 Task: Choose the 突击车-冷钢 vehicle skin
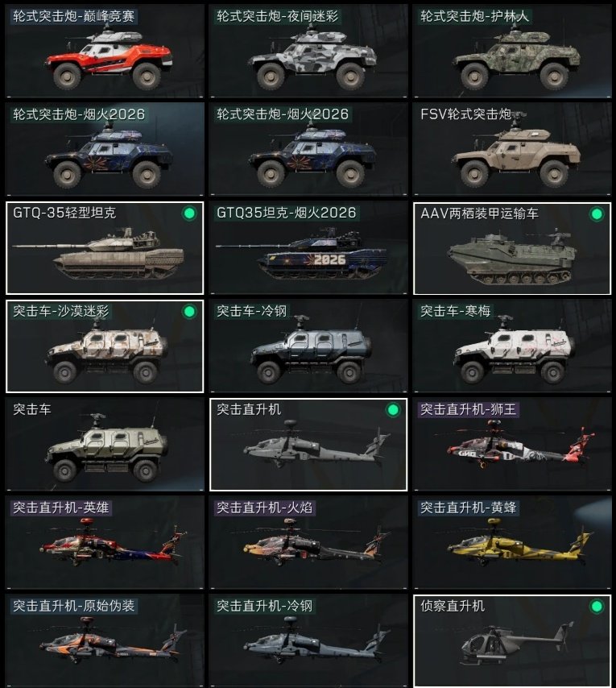308,346
